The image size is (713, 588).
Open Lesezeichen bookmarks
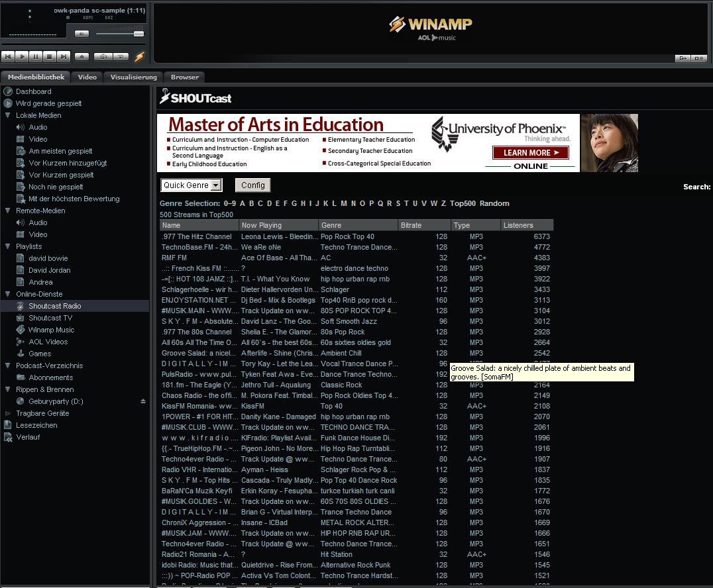pyautogui.click(x=36, y=425)
